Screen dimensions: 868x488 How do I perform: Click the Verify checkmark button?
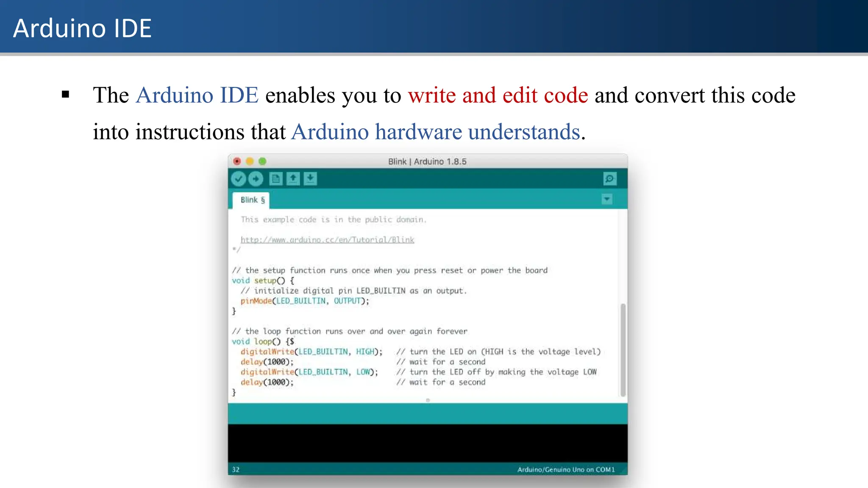tap(239, 179)
